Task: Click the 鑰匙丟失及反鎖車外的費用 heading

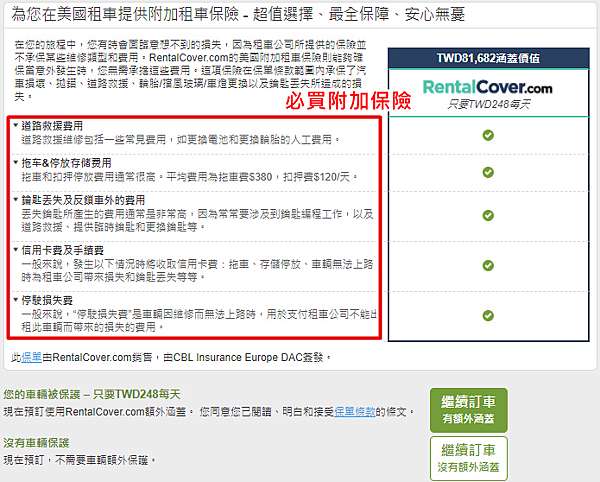Action: point(83,200)
